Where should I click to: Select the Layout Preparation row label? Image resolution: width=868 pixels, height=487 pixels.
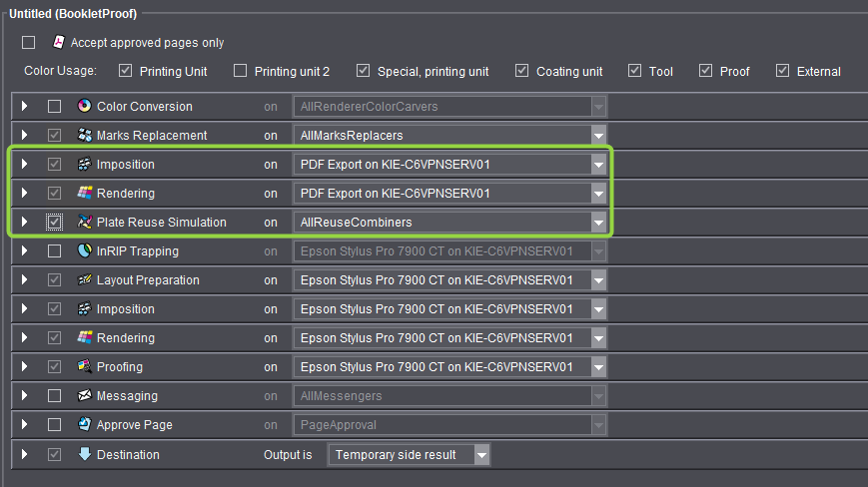point(148,280)
